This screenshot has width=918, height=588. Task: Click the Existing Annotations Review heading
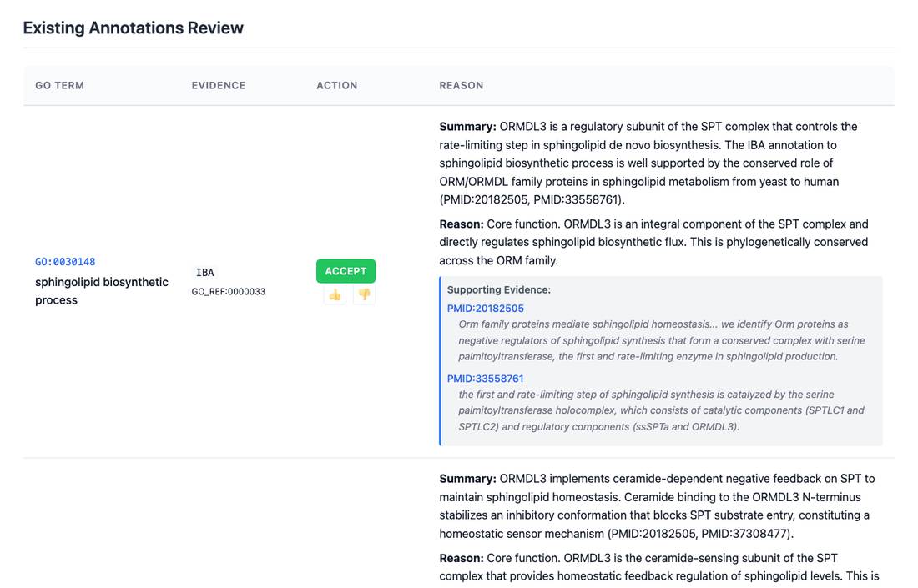click(x=133, y=28)
